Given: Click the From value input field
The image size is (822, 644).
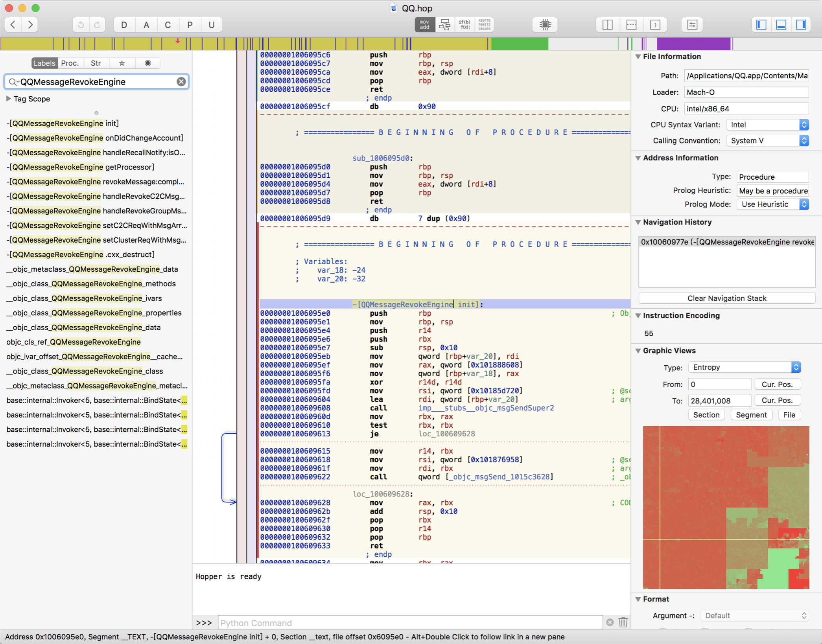Looking at the screenshot, I should (x=719, y=384).
